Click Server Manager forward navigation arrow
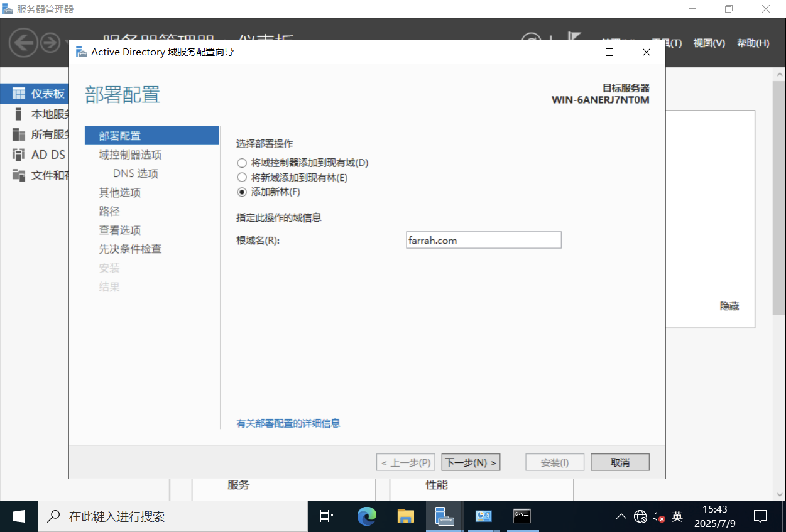The image size is (786, 532). [50, 43]
